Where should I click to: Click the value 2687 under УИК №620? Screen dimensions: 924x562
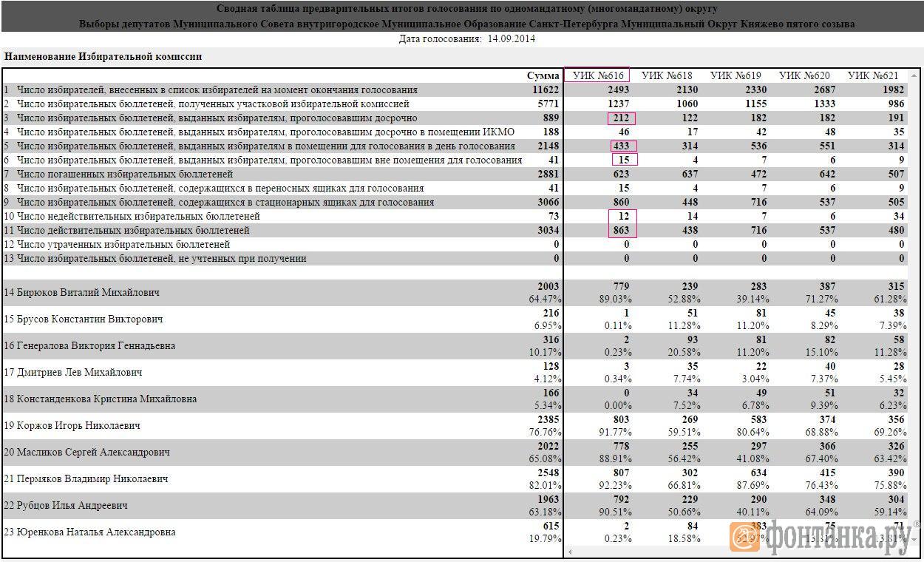tap(823, 89)
